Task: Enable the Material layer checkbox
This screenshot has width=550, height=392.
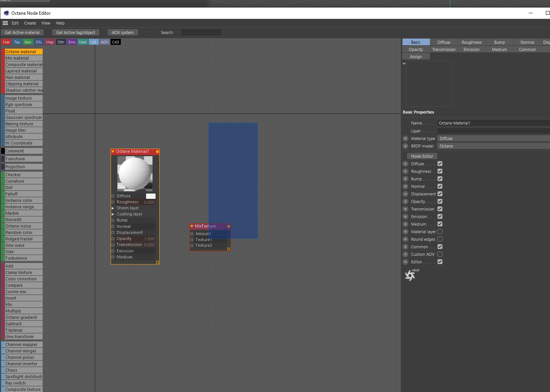Action: (x=440, y=232)
